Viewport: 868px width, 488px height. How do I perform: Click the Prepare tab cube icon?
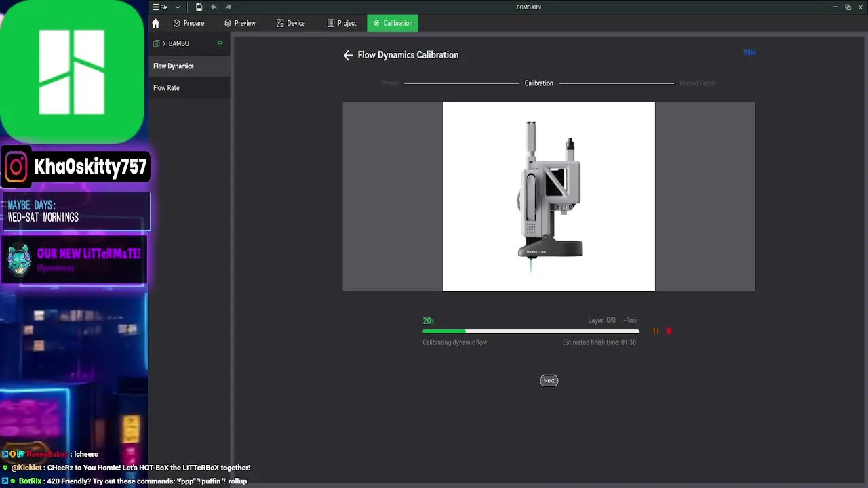pos(177,23)
